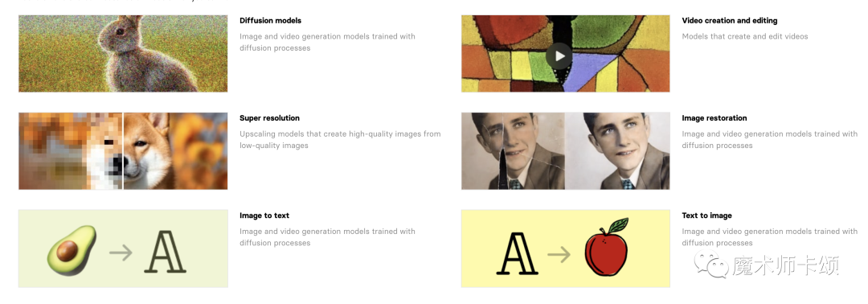The height and width of the screenshot is (304, 868).
Task: Click the avocado icon in the green card
Action: 72,251
